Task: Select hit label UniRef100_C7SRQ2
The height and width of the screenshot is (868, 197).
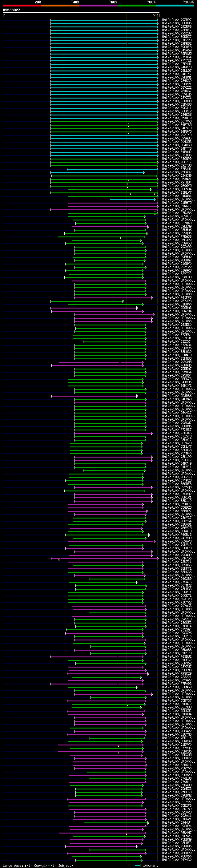Action: tap(177, 494)
